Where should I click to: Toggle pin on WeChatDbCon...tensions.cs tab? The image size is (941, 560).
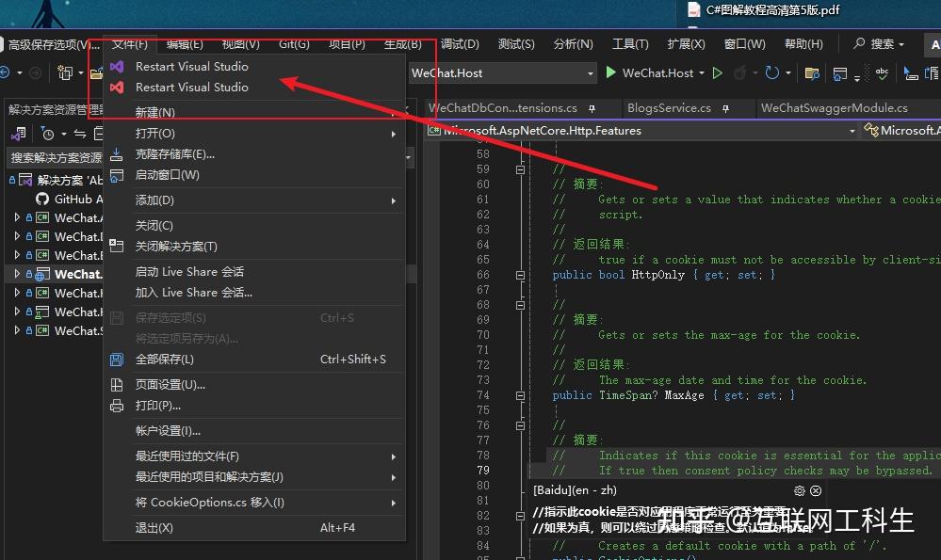592,108
